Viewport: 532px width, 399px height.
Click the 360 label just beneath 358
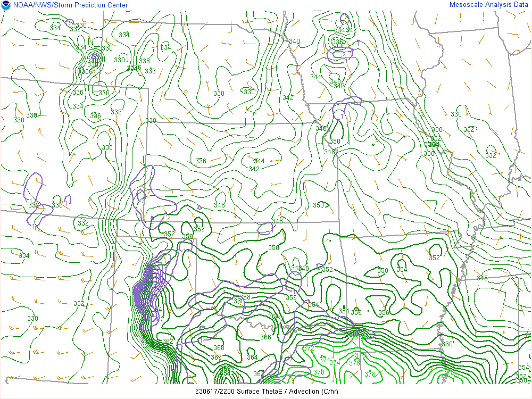[x=239, y=301]
